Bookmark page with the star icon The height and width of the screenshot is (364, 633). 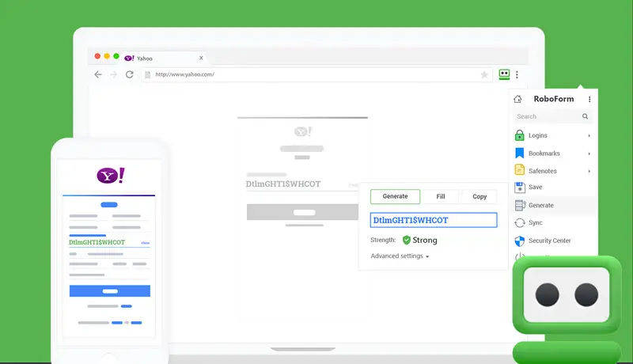click(484, 74)
